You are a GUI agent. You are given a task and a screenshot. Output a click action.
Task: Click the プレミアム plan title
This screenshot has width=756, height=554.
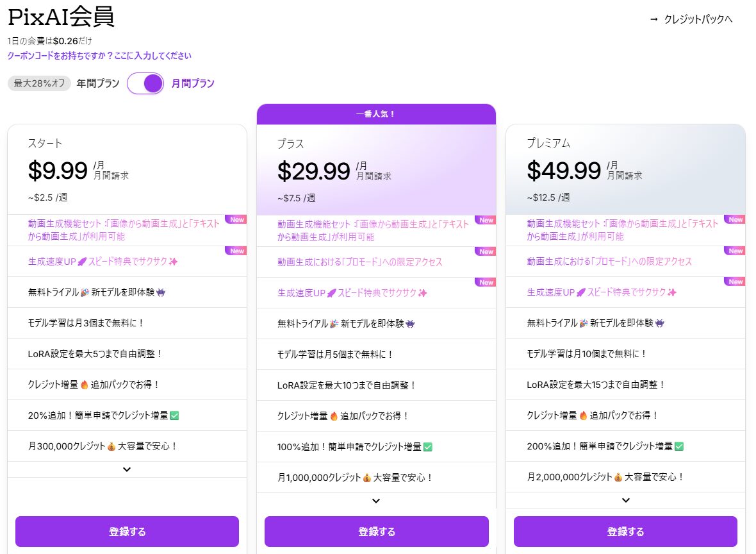(548, 144)
